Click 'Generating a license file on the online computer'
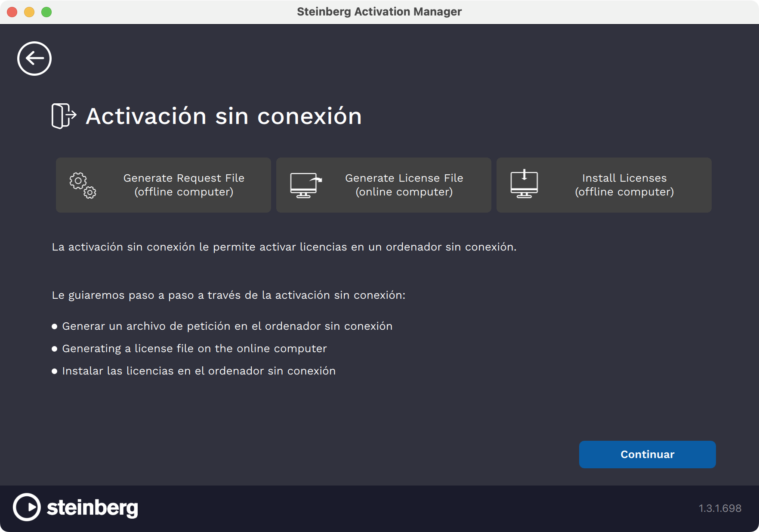The image size is (759, 532). (194, 349)
